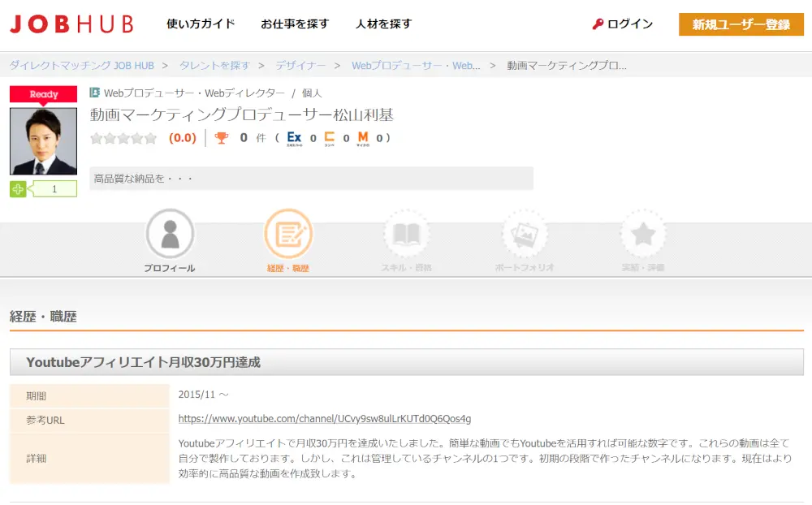
Task: Open the 人材を探す menu item
Action: [382, 25]
